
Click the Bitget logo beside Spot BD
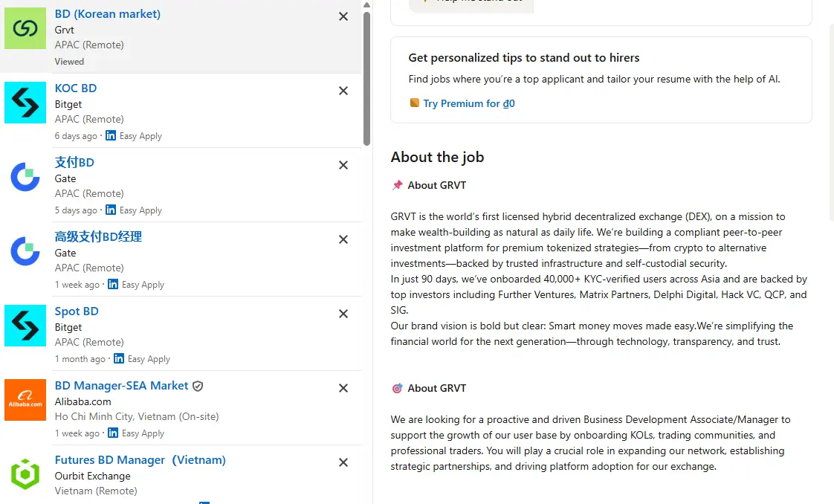click(x=25, y=326)
